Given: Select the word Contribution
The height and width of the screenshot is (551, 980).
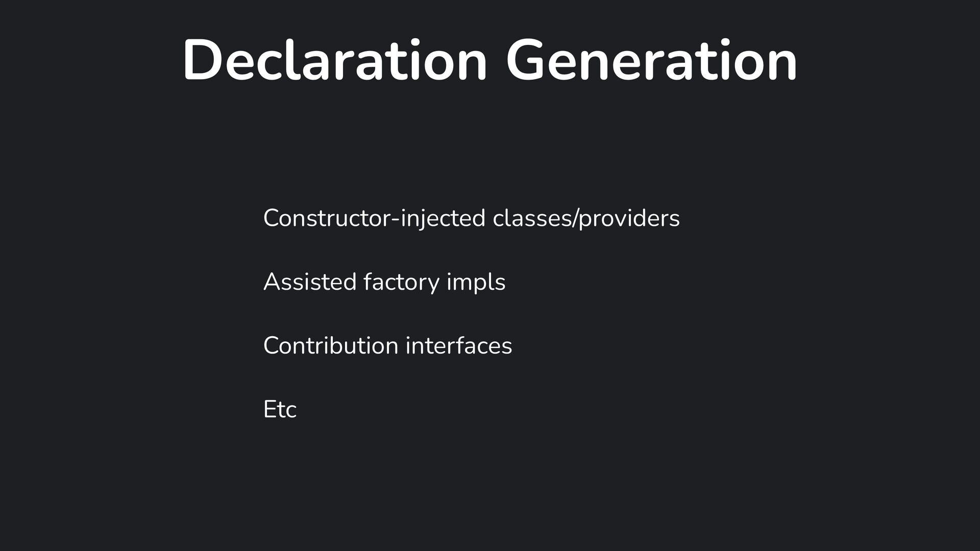Looking at the screenshot, I should pos(331,346).
